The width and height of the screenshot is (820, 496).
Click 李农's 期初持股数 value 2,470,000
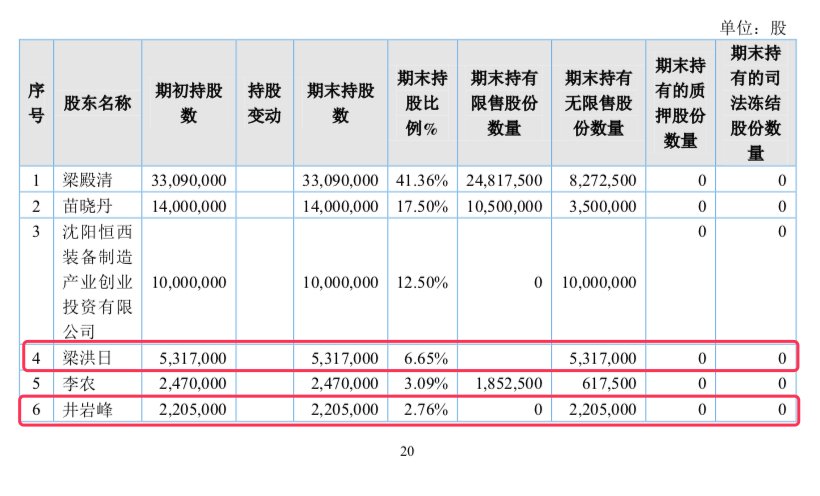point(193,384)
